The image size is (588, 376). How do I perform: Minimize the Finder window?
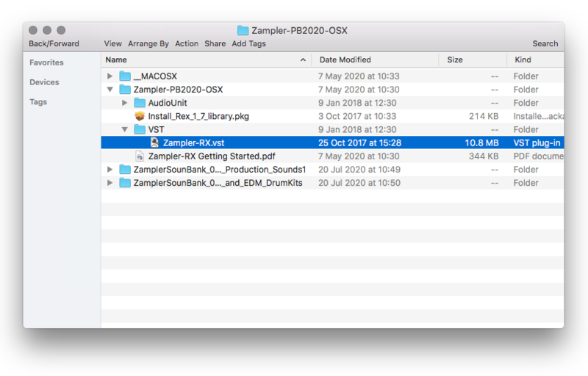tap(47, 30)
